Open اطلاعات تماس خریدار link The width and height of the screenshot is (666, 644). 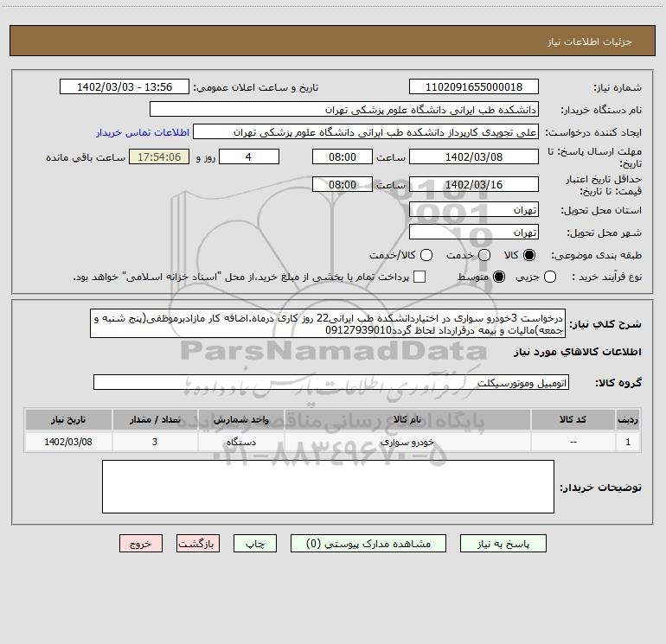(x=143, y=132)
